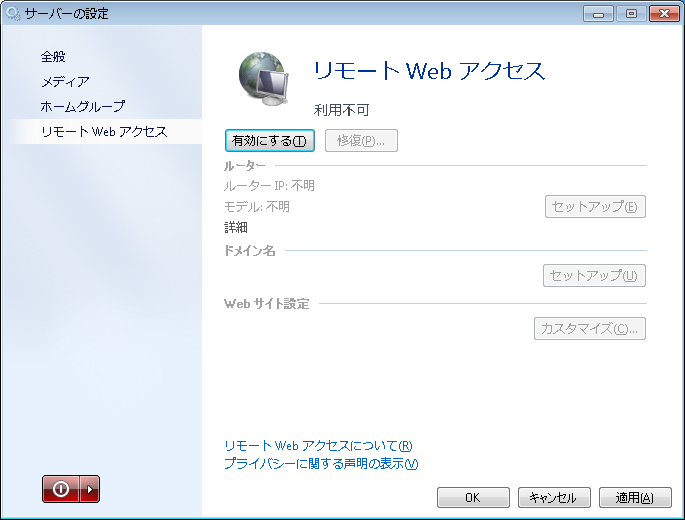The width and height of the screenshot is (685, 520).
Task: Open プライバシーに関する声明の表示(V) link
Action: [x=321, y=464]
